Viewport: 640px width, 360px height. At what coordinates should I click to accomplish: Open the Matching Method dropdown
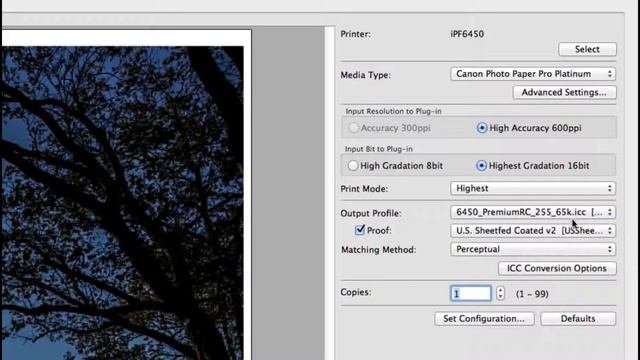(x=533, y=249)
